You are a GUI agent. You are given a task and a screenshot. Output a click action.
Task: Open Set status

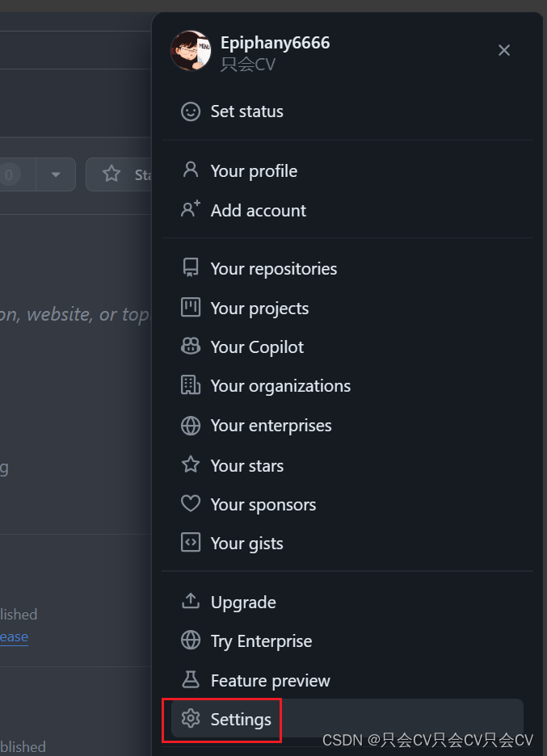(x=247, y=111)
